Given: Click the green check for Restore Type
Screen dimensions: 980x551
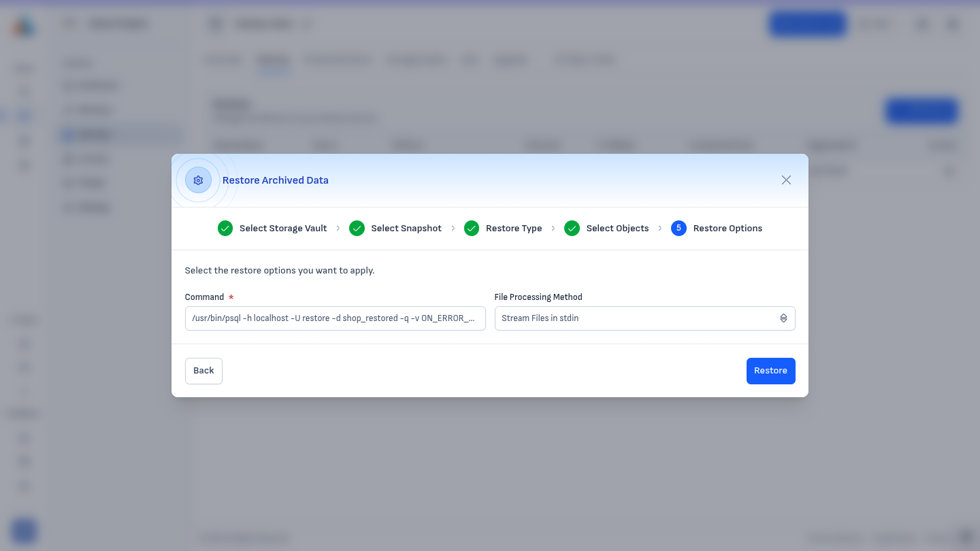Looking at the screenshot, I should point(472,229).
